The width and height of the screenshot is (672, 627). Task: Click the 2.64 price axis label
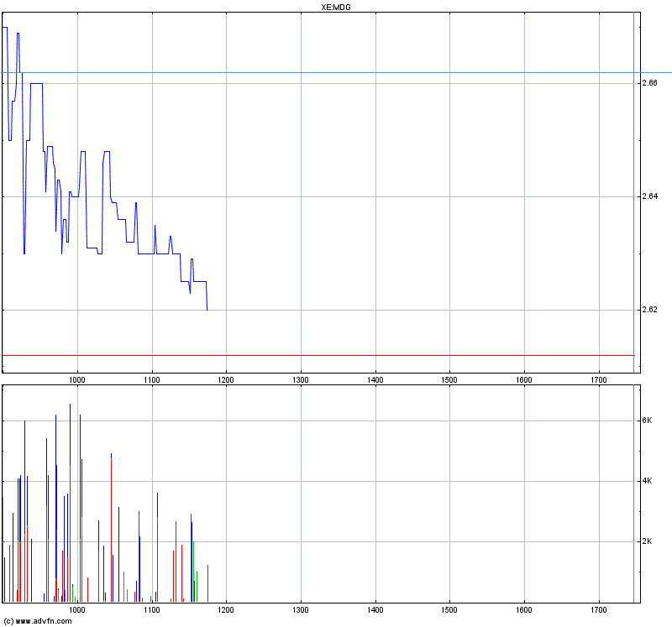pyautogui.click(x=648, y=196)
